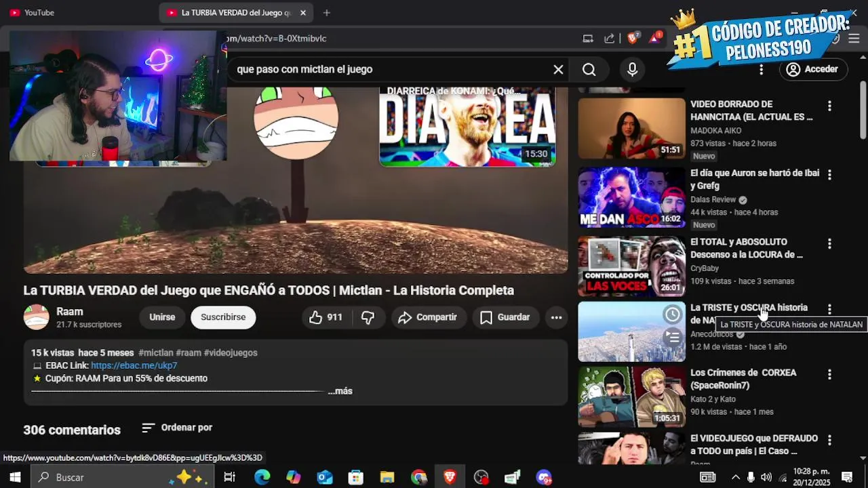
Task: Open options menu for VIDEOJUEGO que DEFRAUDO video
Action: [x=829, y=440]
